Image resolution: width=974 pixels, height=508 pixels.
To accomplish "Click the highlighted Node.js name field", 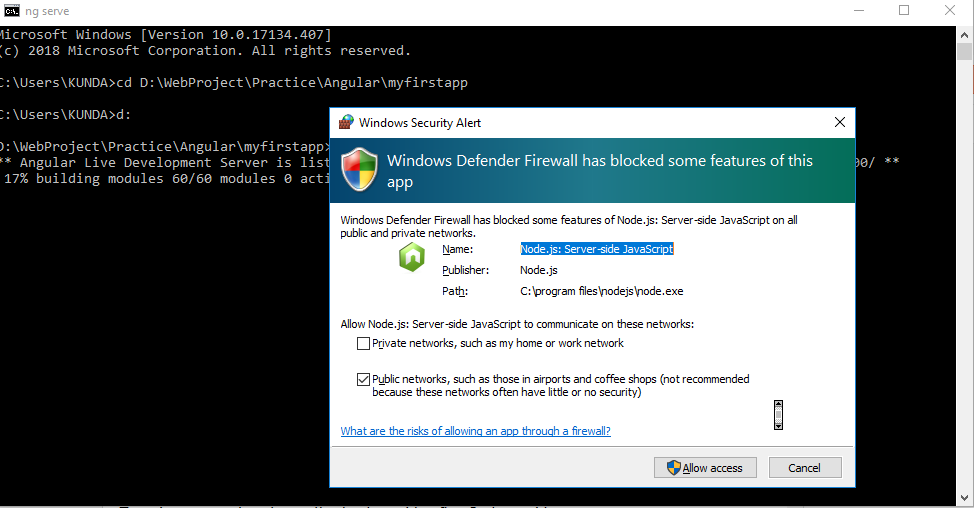I will click(x=596, y=249).
